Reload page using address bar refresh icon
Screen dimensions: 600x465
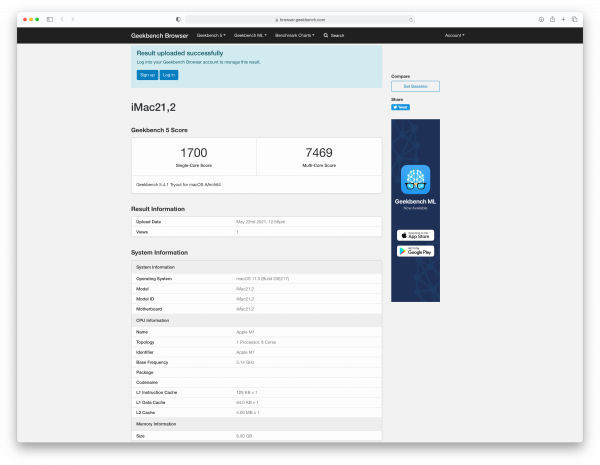tap(411, 20)
